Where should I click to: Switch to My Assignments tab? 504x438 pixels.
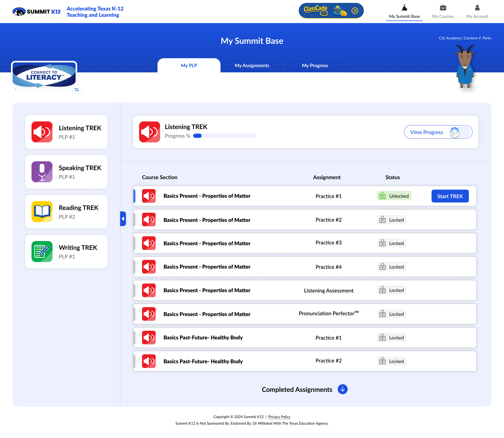(252, 65)
